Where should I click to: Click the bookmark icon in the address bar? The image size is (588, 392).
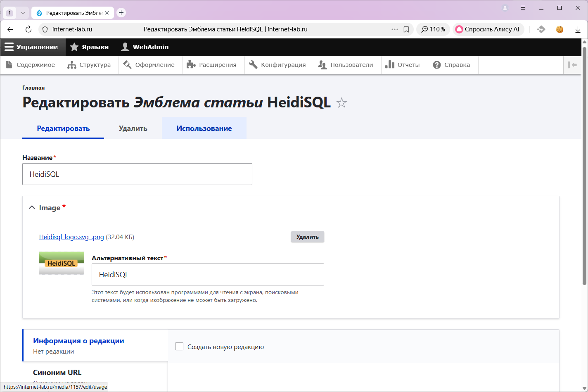click(406, 29)
